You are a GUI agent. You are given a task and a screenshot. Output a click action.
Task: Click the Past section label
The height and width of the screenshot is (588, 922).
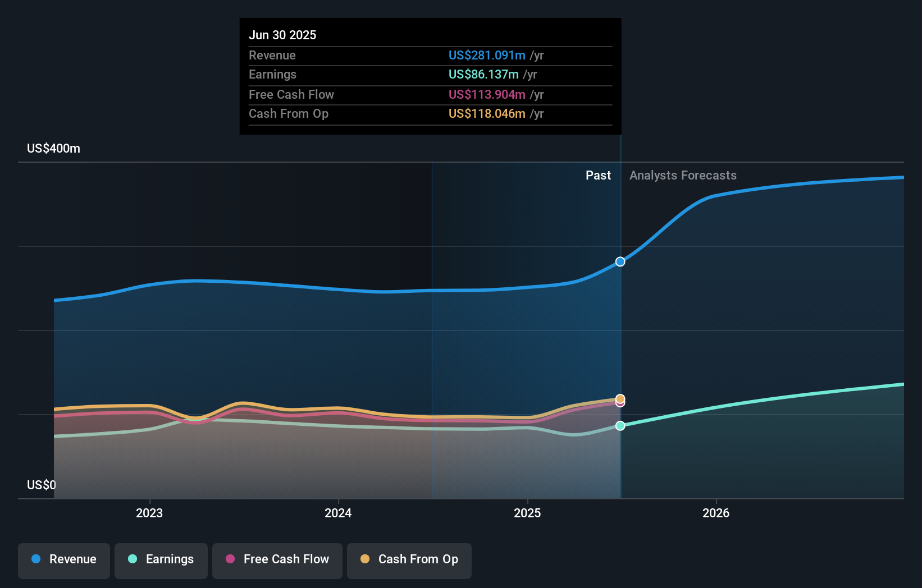(598, 176)
